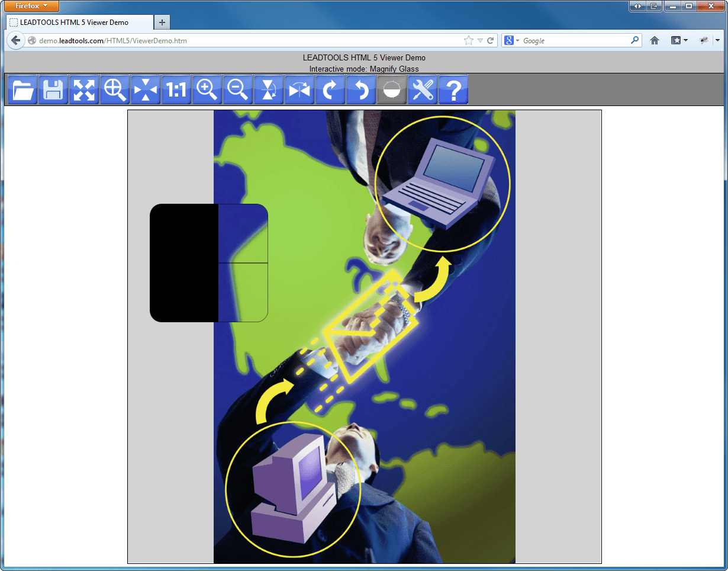
Task: Click the Google search input field
Action: 575,41
